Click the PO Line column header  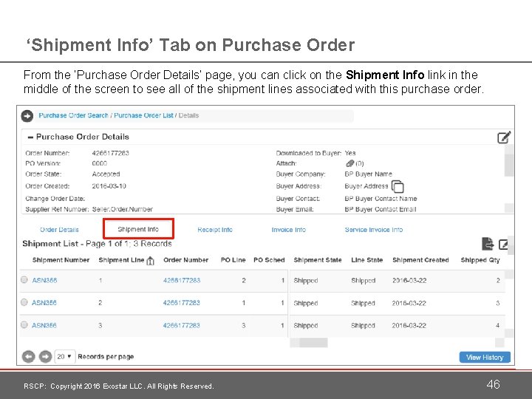(233, 260)
